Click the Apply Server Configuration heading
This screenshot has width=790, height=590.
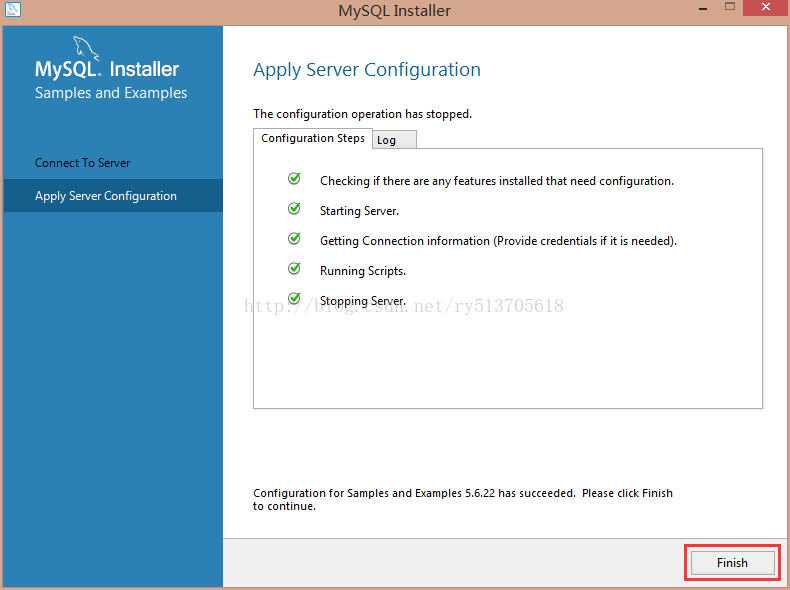(x=367, y=70)
